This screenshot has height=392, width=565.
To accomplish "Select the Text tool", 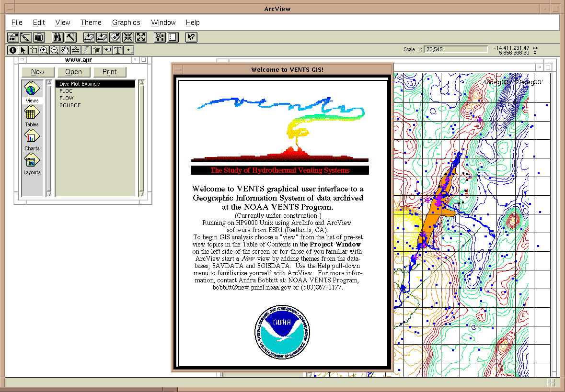I will 118,50.
